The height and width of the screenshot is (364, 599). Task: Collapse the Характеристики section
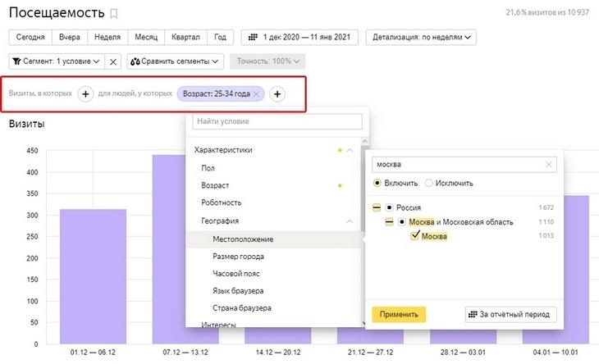tap(350, 150)
